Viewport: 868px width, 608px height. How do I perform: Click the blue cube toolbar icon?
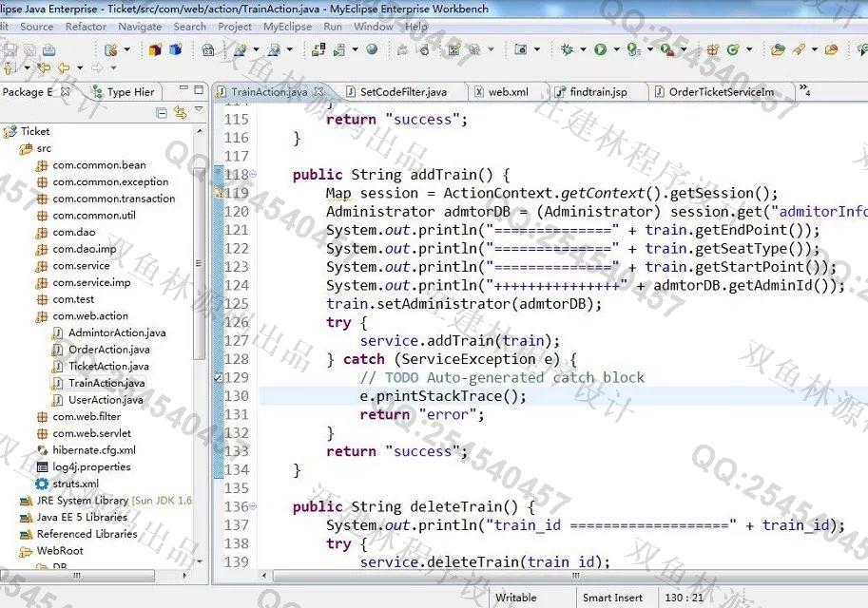coord(176,49)
